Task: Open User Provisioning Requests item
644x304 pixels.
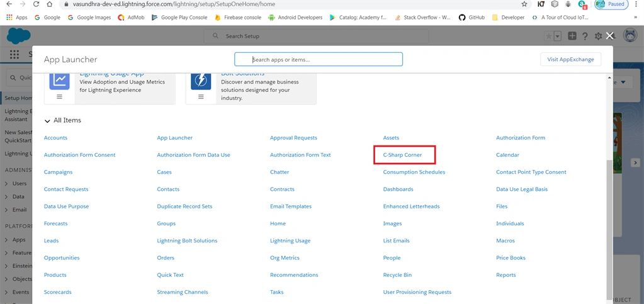Action: click(x=417, y=292)
